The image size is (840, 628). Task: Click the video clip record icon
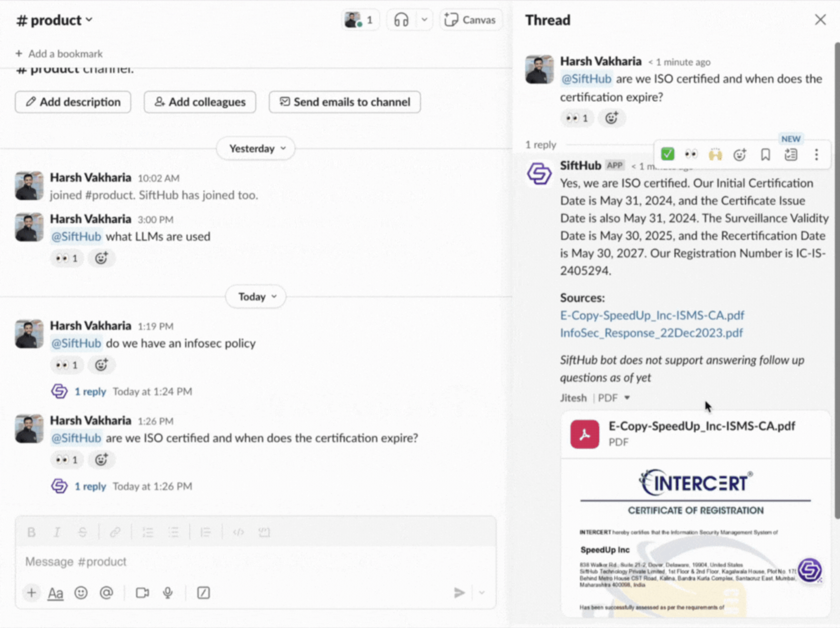[142, 593]
